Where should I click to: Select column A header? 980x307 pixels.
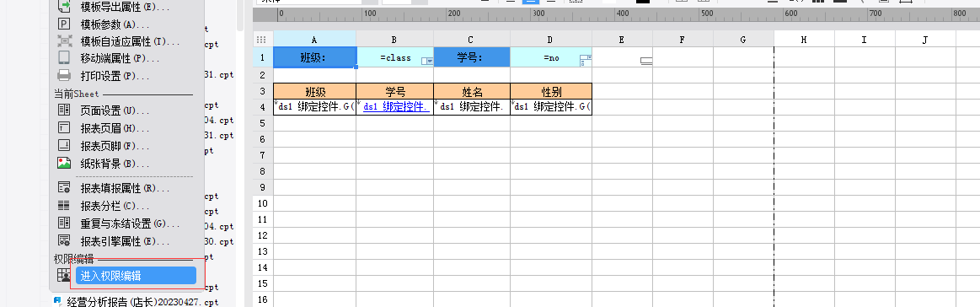coord(315,39)
